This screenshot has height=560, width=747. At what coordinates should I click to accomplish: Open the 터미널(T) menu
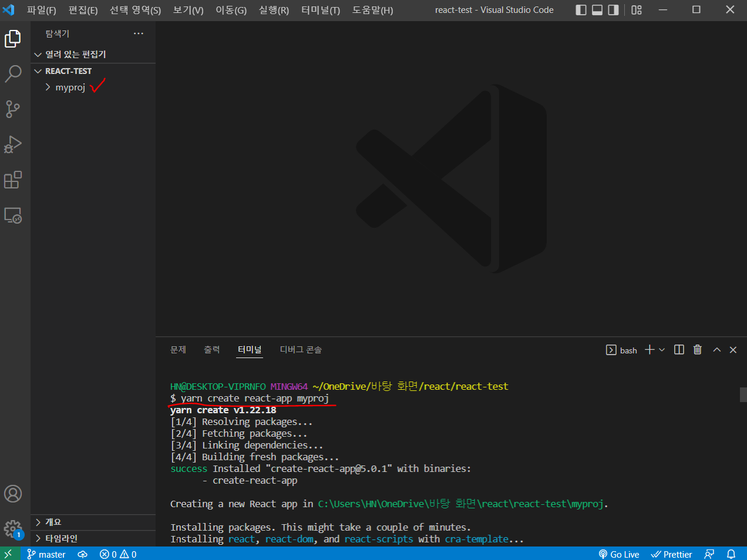click(x=320, y=10)
